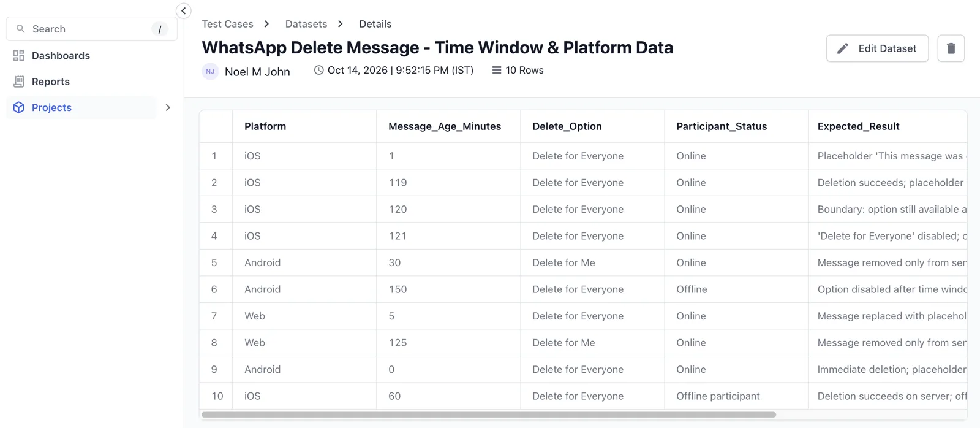
Task: Click the rows icon beside 10 Rows
Action: [497, 70]
